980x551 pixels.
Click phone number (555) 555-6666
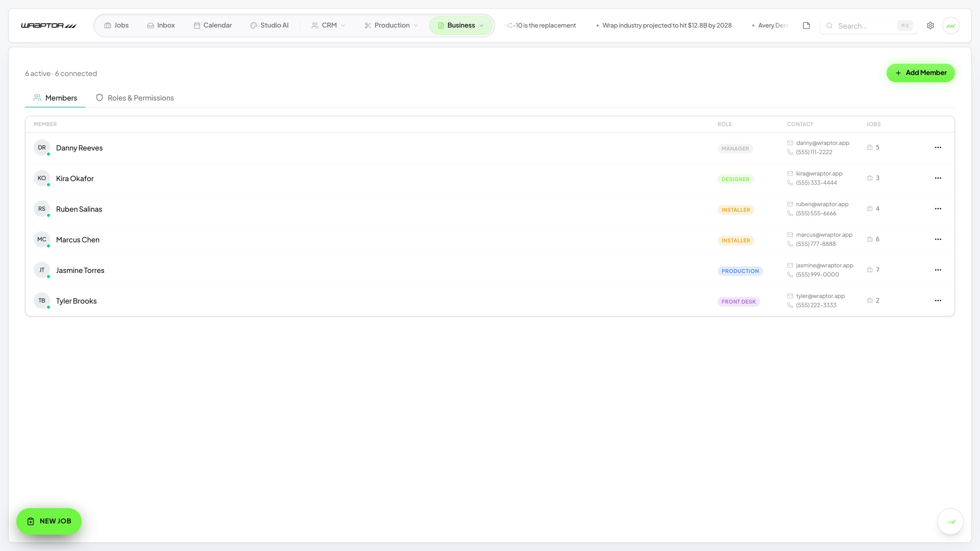coord(816,213)
